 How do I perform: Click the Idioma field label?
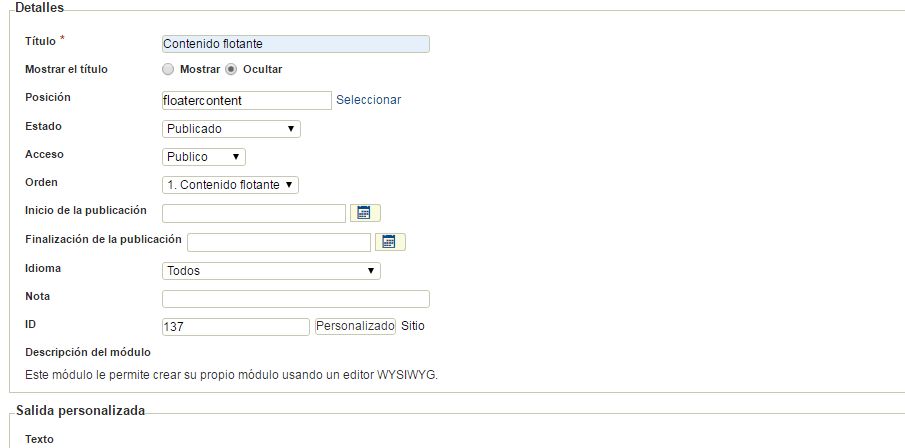(x=43, y=268)
